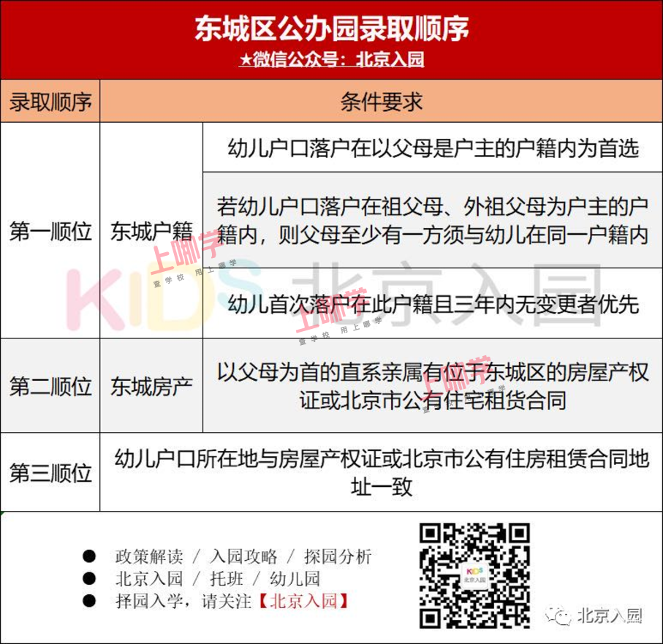Click the 第三顺位 row label
Viewport: 663px width, 644px height.
(x=50, y=472)
